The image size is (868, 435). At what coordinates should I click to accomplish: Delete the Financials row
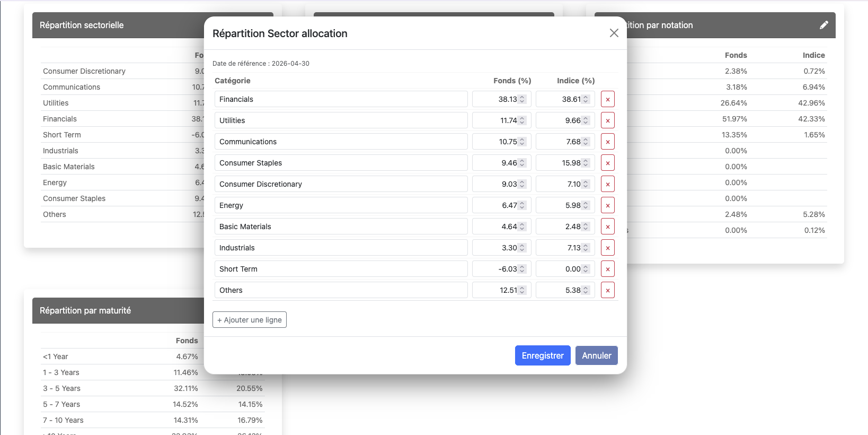coord(608,99)
